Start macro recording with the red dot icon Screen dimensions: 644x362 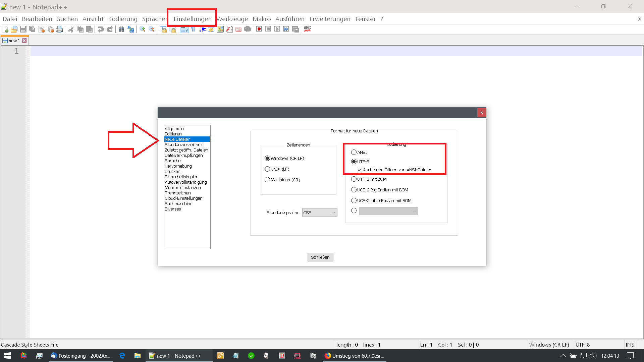pos(259,29)
